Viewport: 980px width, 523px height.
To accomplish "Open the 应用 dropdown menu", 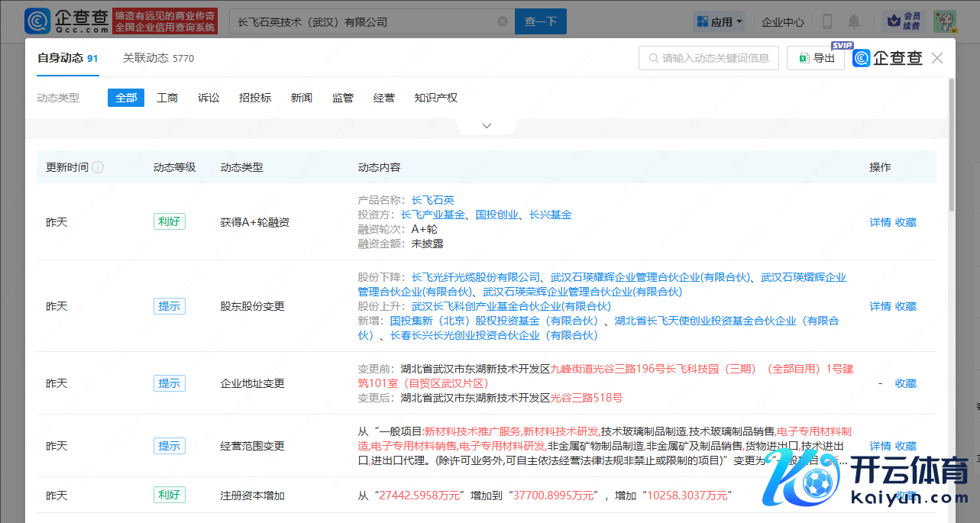I will tap(720, 22).
